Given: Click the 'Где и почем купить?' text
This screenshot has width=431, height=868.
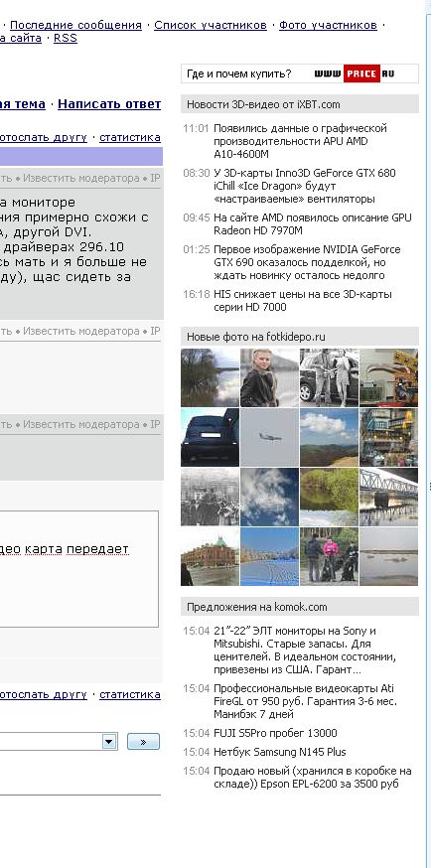Looking at the screenshot, I should [239, 73].
